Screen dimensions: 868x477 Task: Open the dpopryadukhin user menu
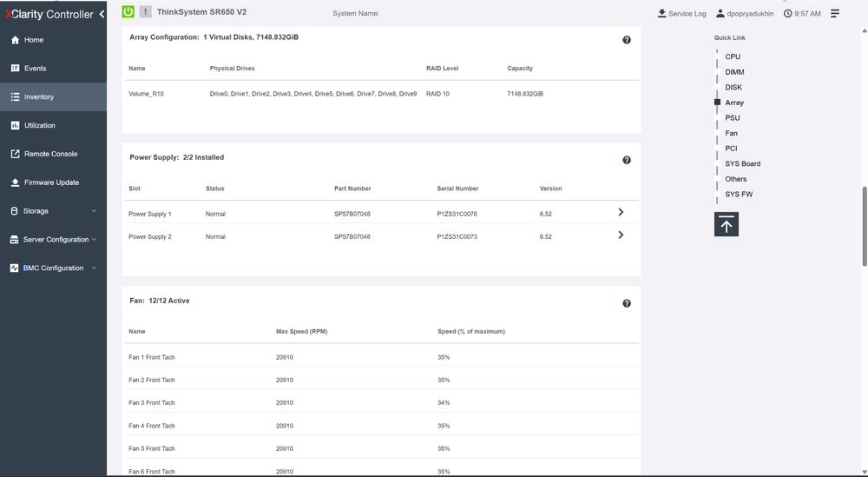[x=745, y=13]
